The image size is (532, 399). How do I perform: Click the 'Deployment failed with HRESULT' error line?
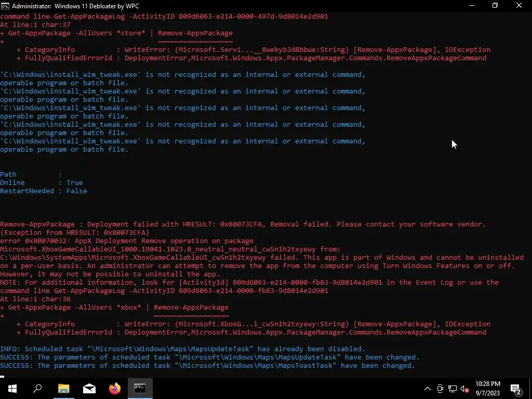[243, 224]
